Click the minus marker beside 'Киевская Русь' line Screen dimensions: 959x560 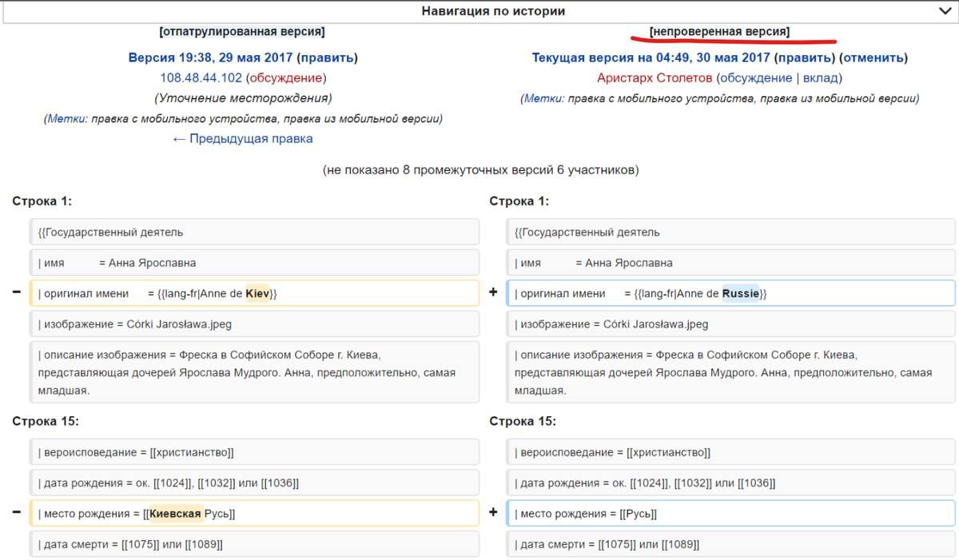coord(17,513)
